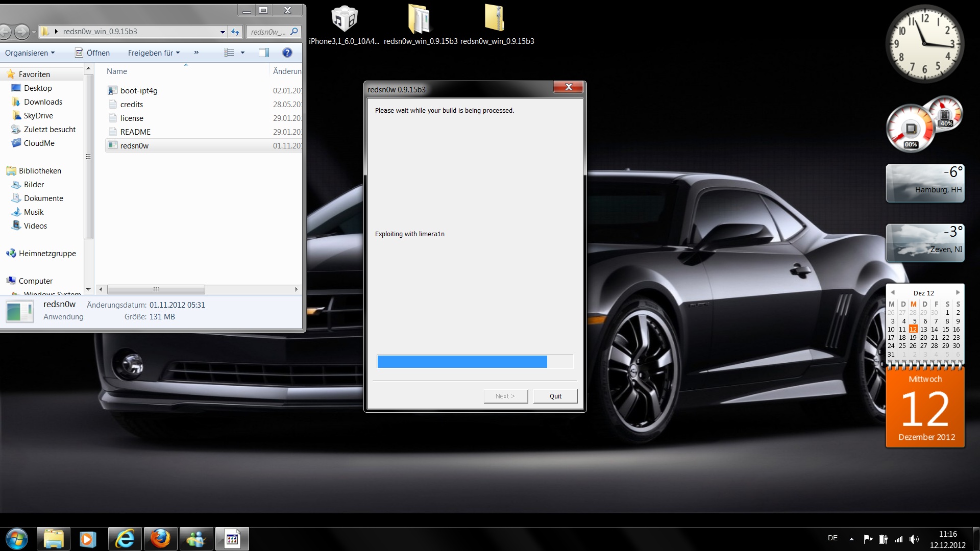
Task: Open the Hamburg, HH weather gadget
Action: (925, 183)
